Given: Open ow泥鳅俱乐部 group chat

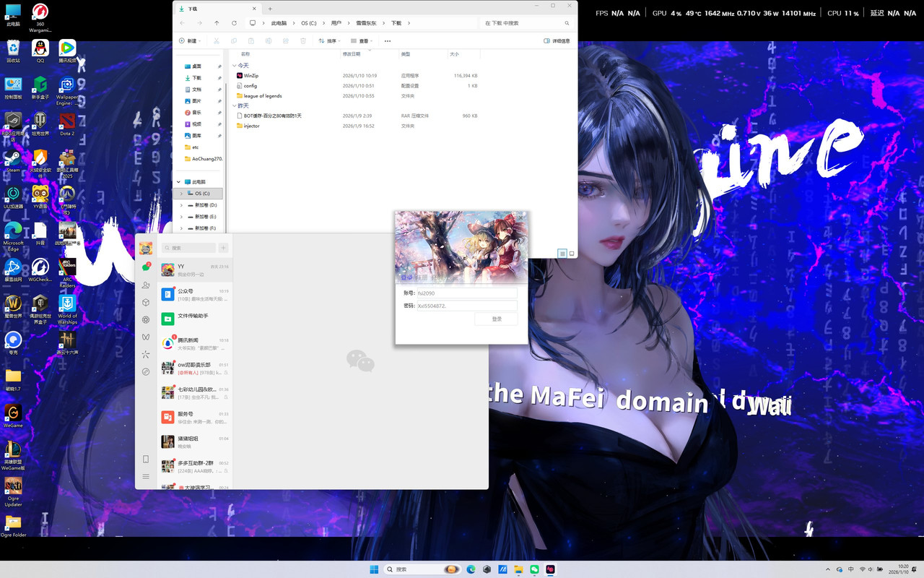Looking at the screenshot, I should click(195, 368).
